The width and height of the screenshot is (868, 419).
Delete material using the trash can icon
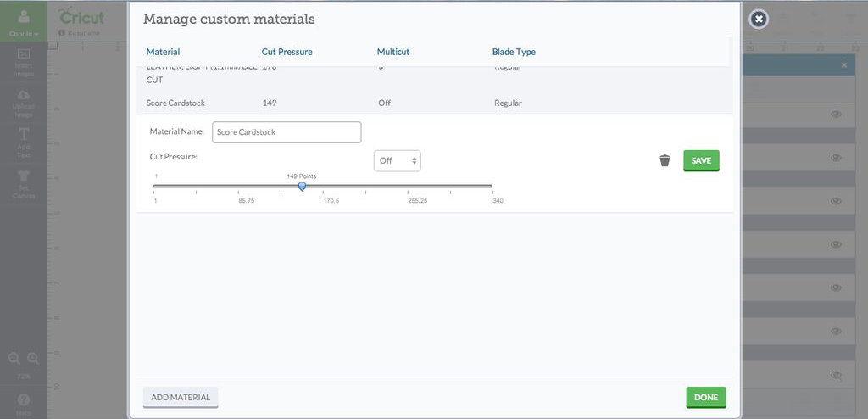click(x=665, y=160)
